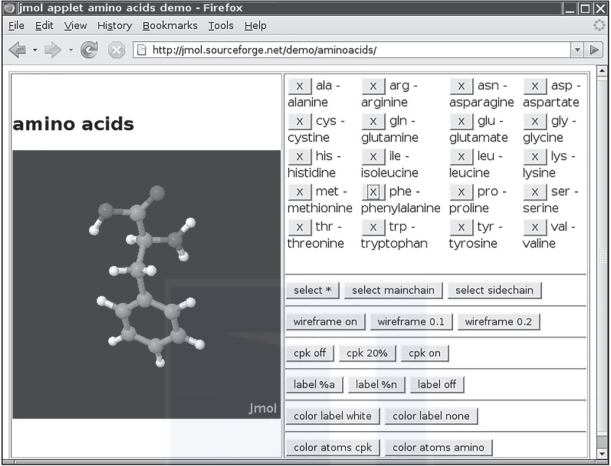Show tryptophan with trp X button
Image resolution: width=611 pixels, height=466 pixels.
click(x=373, y=227)
